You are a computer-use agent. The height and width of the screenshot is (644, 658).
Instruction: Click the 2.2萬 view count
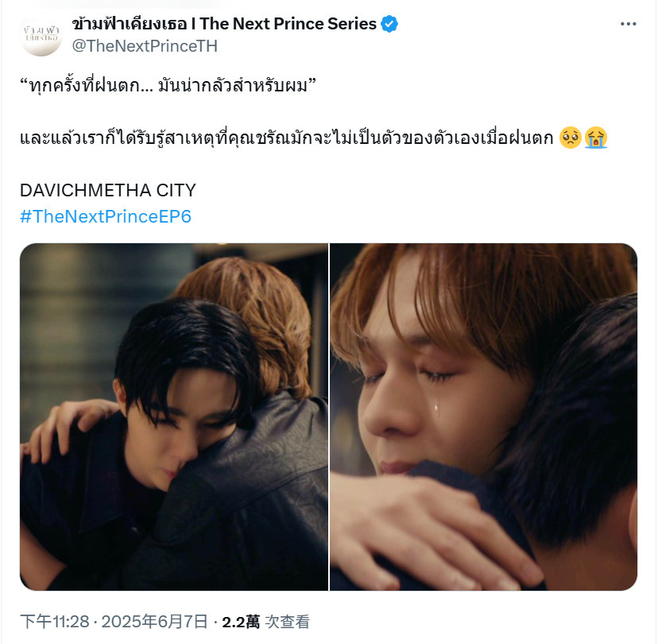(241, 622)
